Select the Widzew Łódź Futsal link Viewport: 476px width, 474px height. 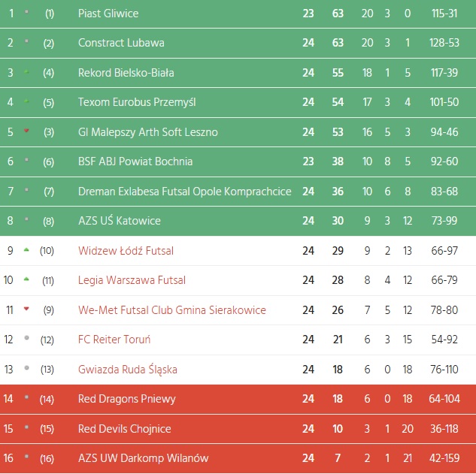[x=126, y=251]
